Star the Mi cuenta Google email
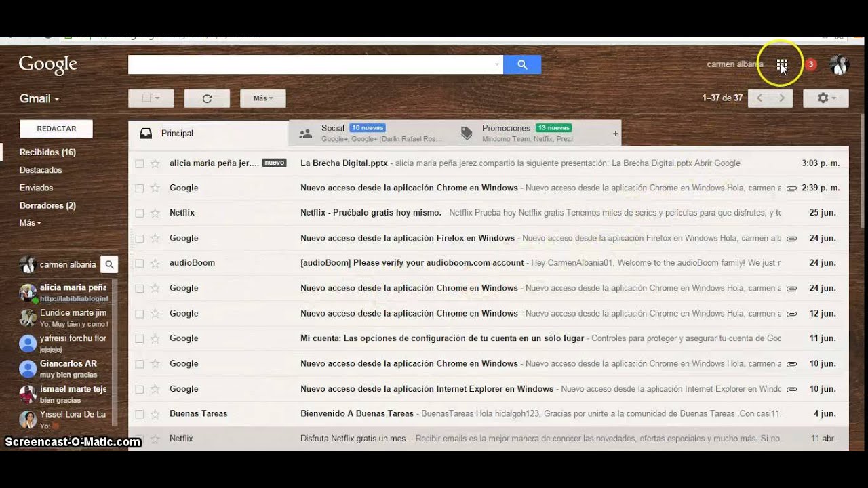The width and height of the screenshot is (868, 488). [x=155, y=338]
